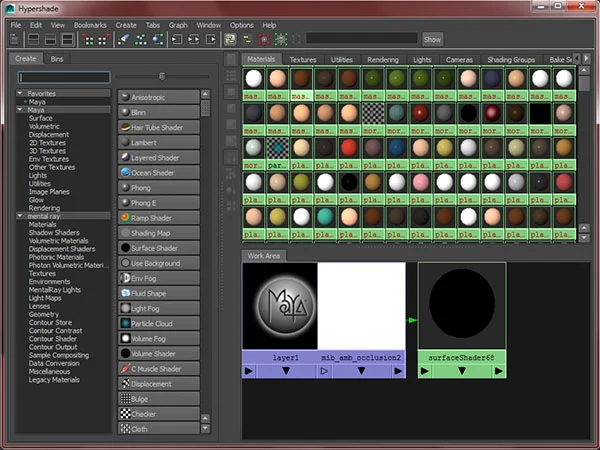Expand surfaceShader68 node's bottom dropdown triangle

(462, 371)
